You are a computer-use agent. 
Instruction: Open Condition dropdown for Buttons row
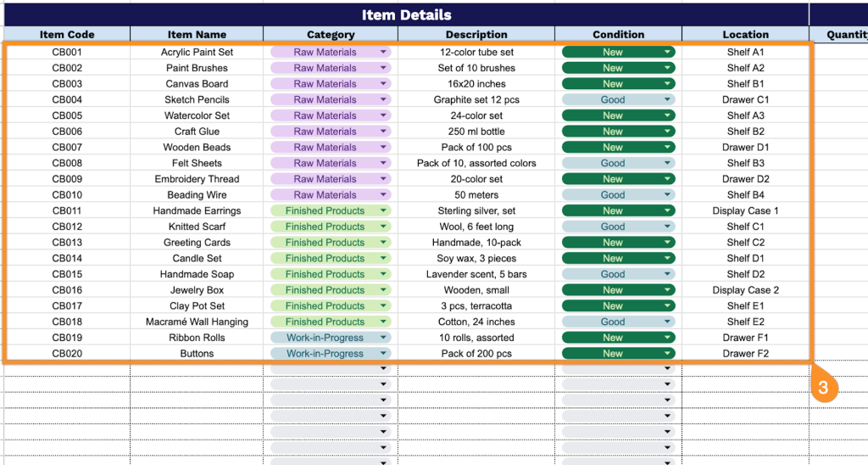pos(668,354)
